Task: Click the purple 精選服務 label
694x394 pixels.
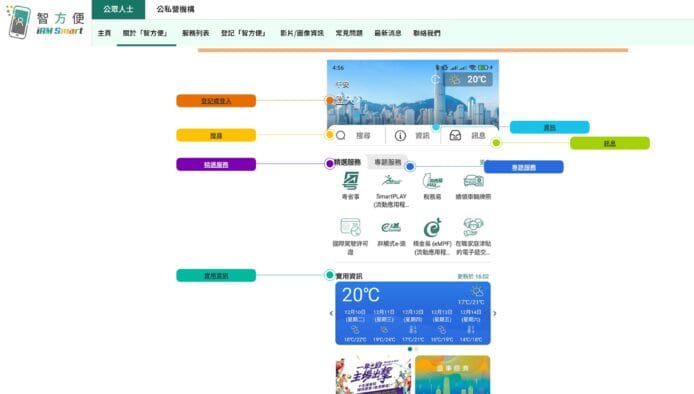Action: click(x=216, y=165)
